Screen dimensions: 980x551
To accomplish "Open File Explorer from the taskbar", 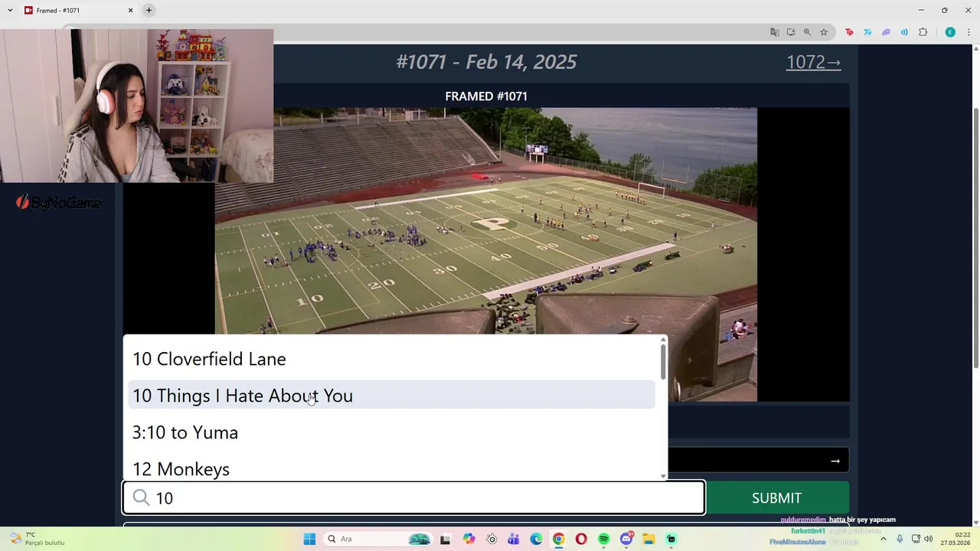I will point(648,539).
